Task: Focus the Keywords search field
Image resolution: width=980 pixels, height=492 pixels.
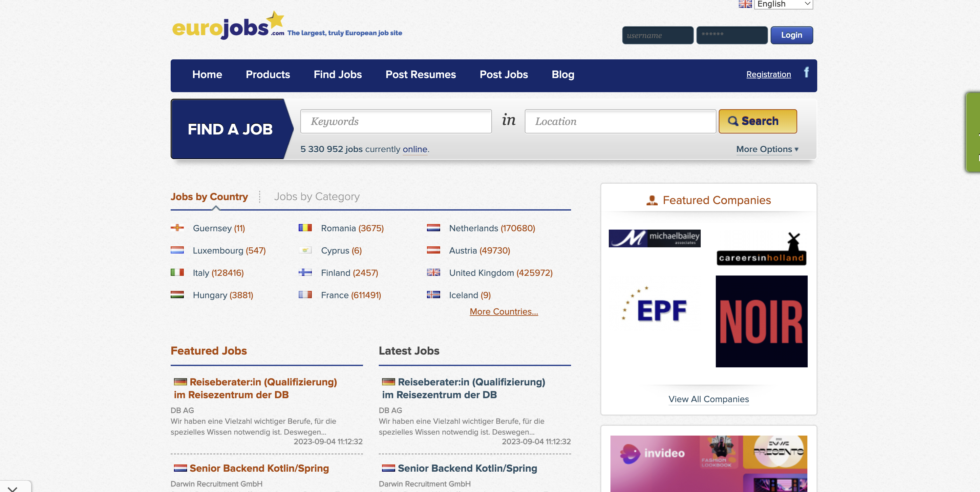Action: pyautogui.click(x=396, y=121)
